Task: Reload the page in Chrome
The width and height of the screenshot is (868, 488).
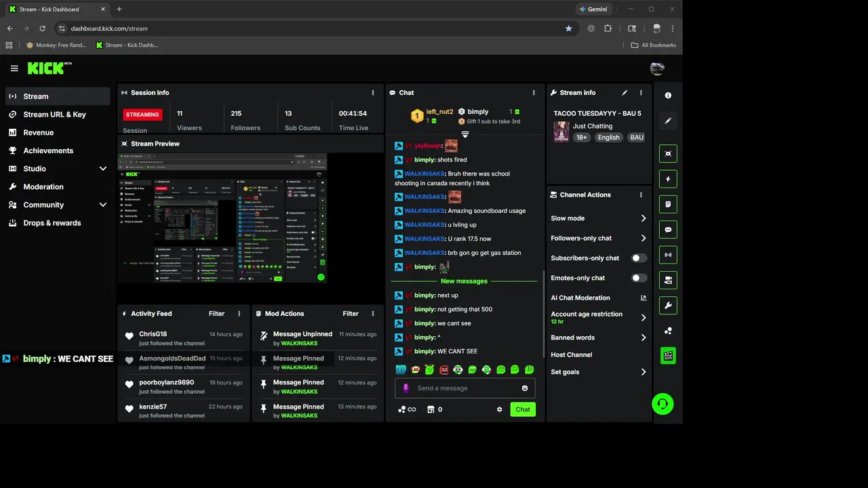Action: [x=42, y=28]
